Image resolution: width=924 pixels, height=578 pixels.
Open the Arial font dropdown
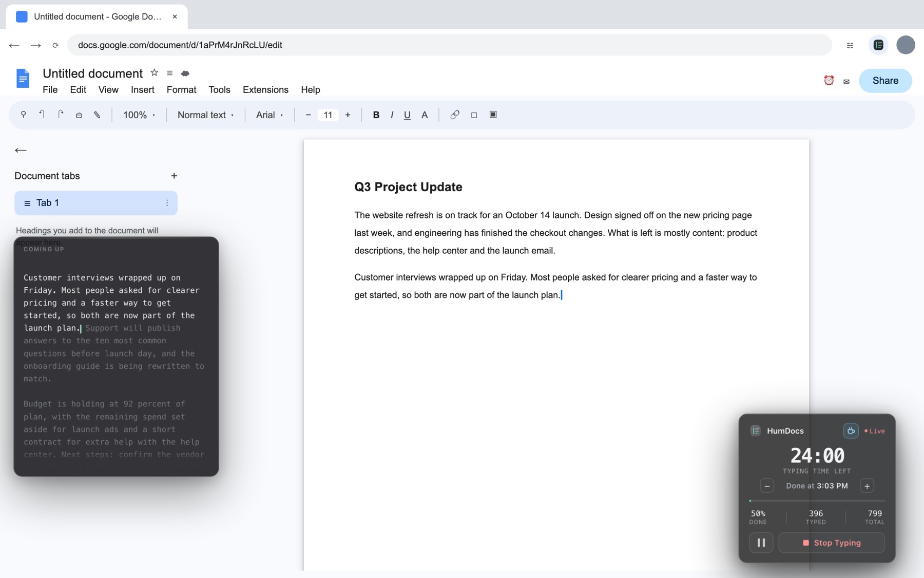(x=269, y=115)
